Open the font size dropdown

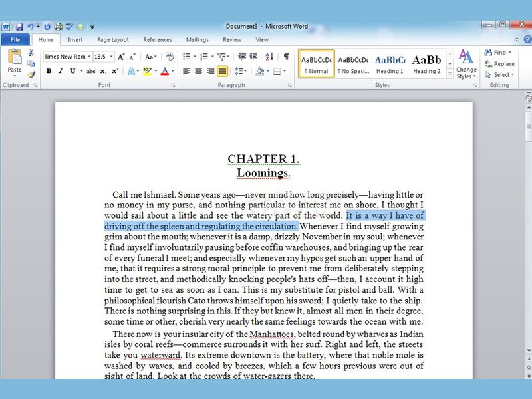tap(111, 57)
